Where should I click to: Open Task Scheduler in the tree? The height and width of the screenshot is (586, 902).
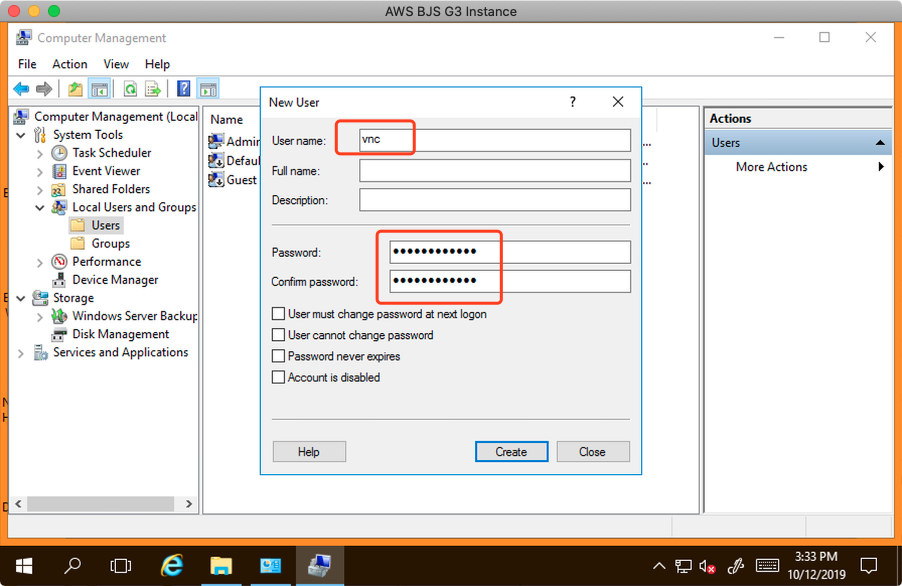tap(111, 153)
